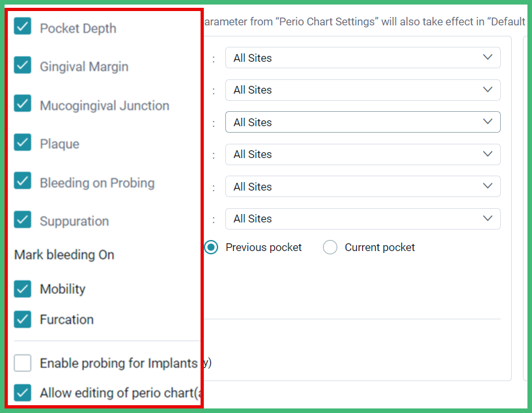Enable probing for Implants
The height and width of the screenshot is (413, 532).
[22, 363]
